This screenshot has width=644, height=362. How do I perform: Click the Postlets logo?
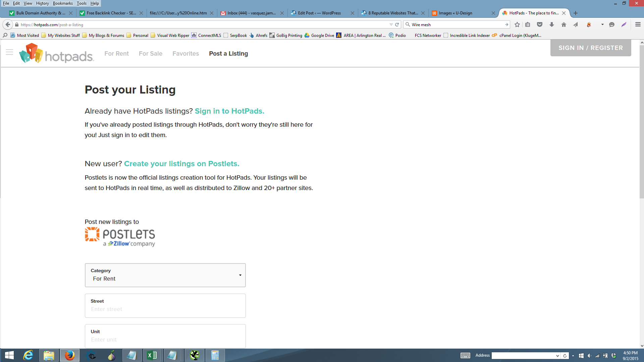(120, 237)
